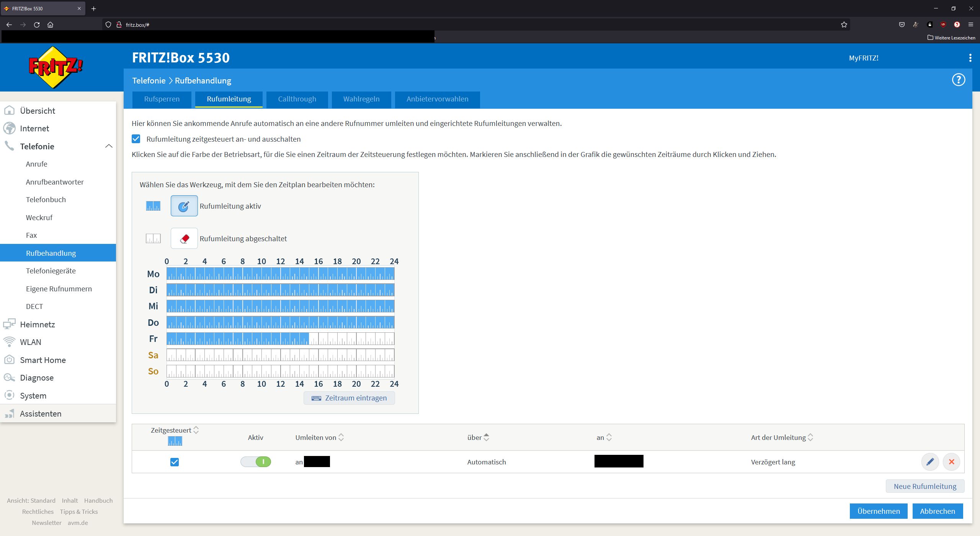Reload the page in browser
Image resolution: width=980 pixels, height=536 pixels.
pyautogui.click(x=37, y=25)
